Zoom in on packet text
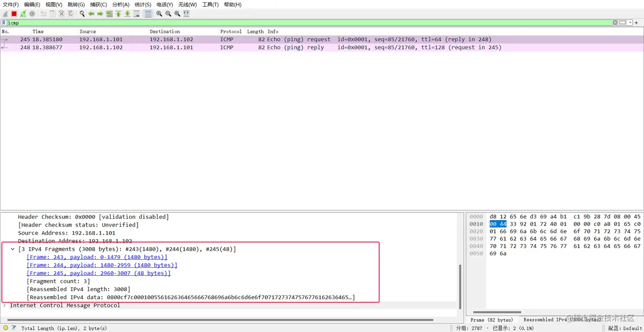The image size is (644, 332). click(159, 14)
